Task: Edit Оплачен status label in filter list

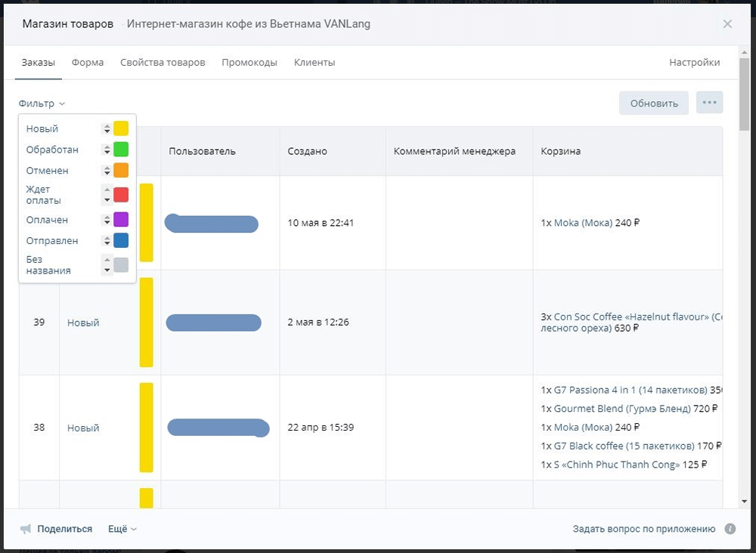Action: point(47,220)
